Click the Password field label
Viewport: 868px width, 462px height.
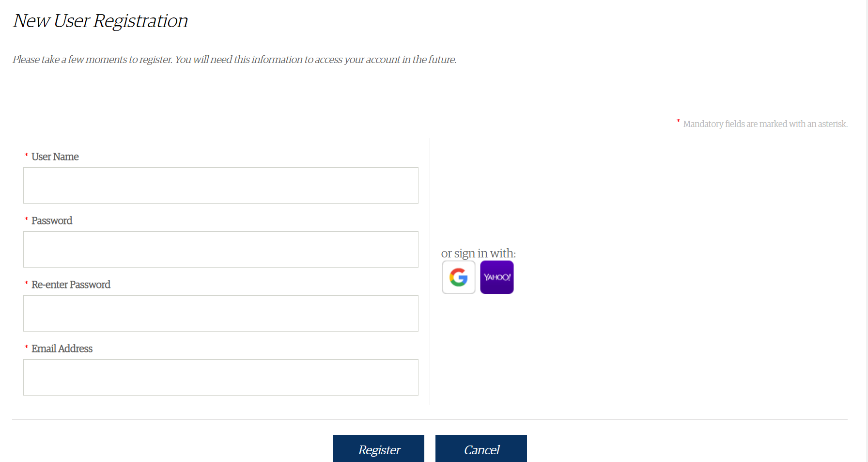52,221
